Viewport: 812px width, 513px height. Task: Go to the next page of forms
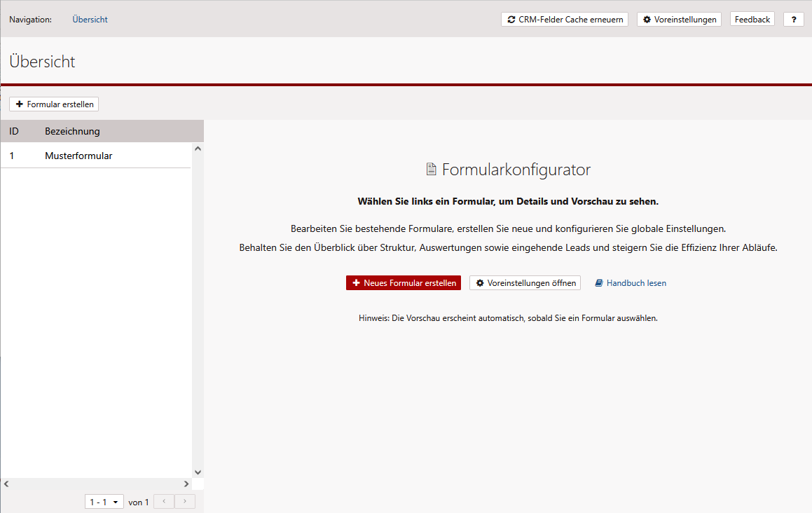[185, 502]
